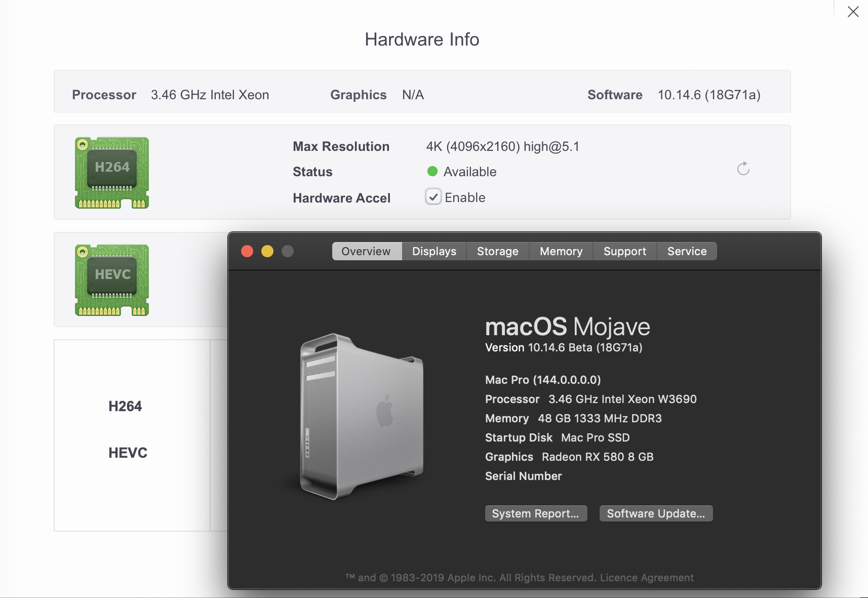Click the macOS Mojave title
This screenshot has width=868, height=598.
[x=568, y=327]
